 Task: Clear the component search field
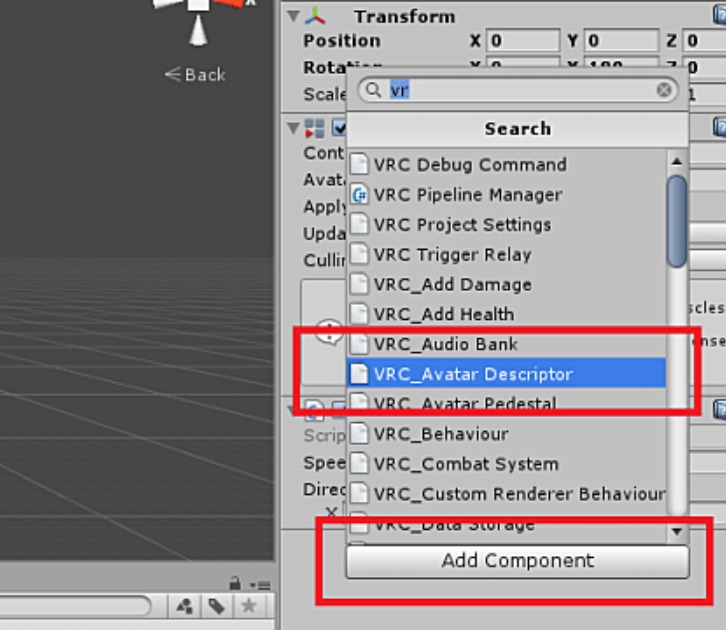664,90
